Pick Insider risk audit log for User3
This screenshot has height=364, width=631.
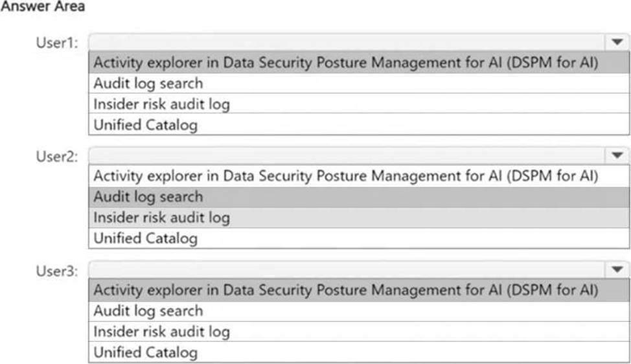point(161,332)
